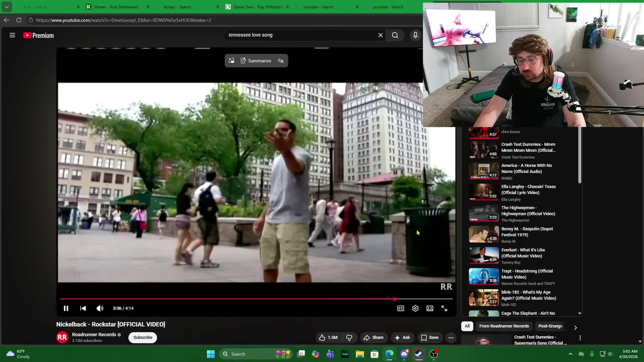Select the Post-Grunge chip
644x362 pixels.
(550, 326)
